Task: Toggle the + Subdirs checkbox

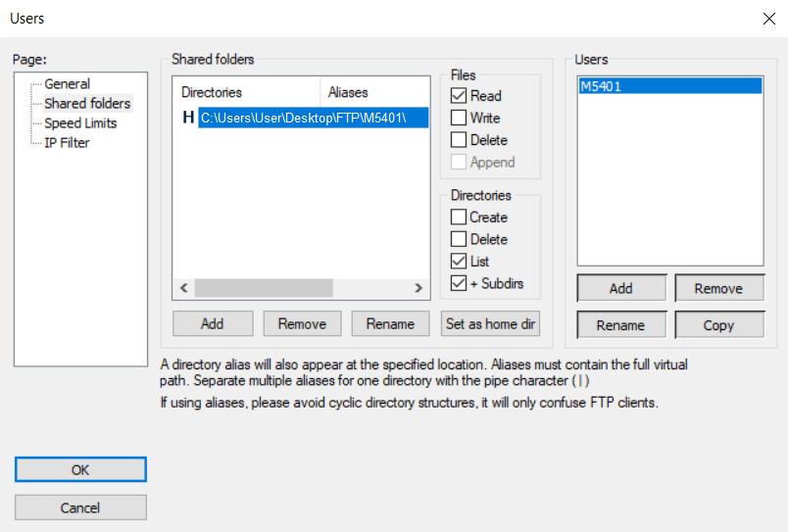Action: click(x=459, y=284)
